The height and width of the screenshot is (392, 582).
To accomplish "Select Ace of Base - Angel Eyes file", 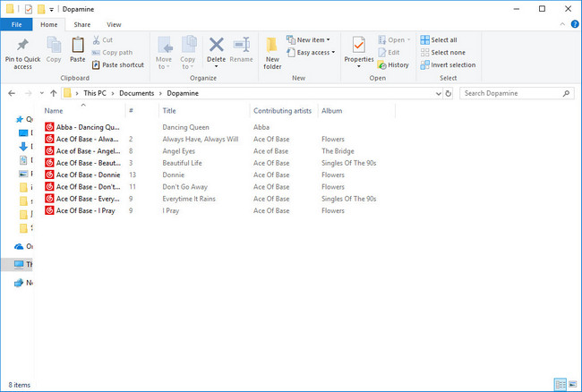I will (82, 151).
